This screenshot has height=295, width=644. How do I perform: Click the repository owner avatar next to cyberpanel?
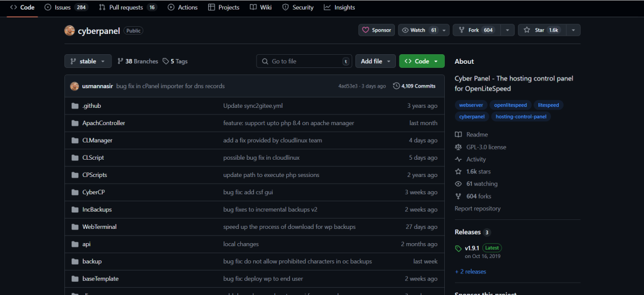click(x=69, y=30)
